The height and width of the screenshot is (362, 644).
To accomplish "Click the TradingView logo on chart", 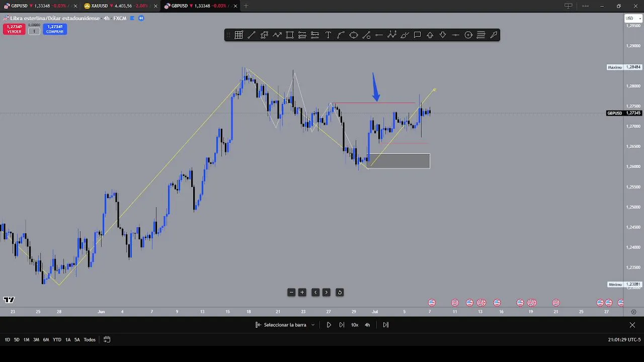I will click(9, 300).
